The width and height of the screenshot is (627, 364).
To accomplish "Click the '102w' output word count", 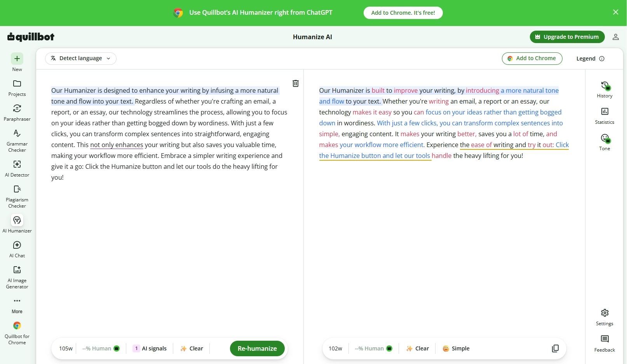I will click(335, 348).
